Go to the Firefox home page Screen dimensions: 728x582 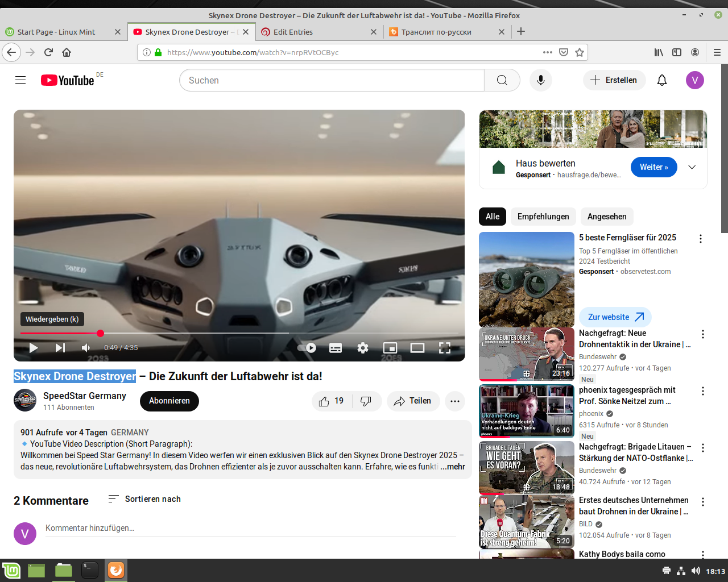click(67, 52)
